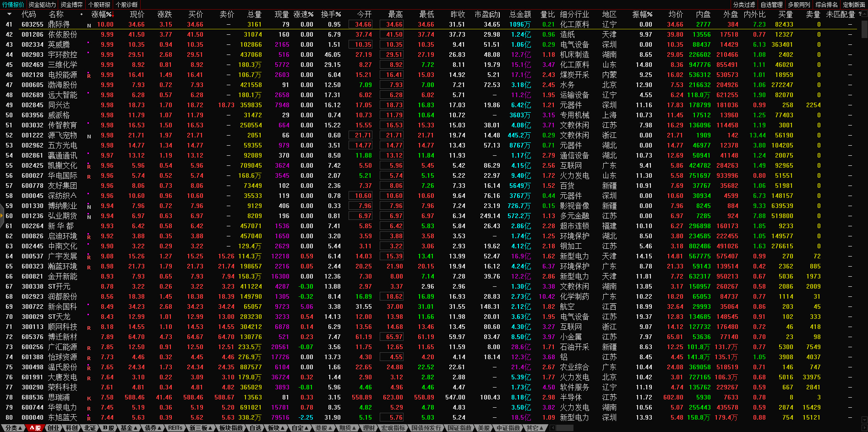Open 分类过滤 filter button
868x432 pixels.
(744, 5)
